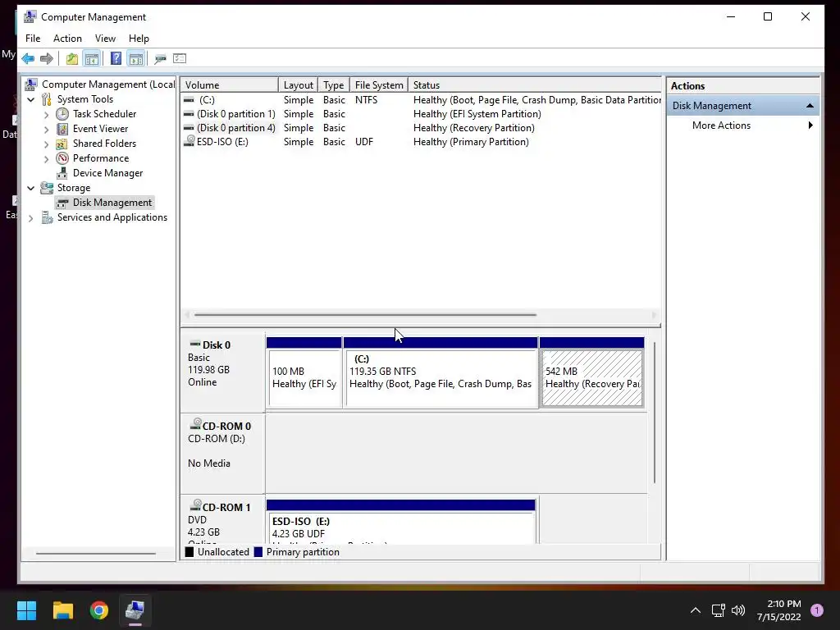Expand the Shared Folders node
The width and height of the screenshot is (840, 630).
[46, 144]
